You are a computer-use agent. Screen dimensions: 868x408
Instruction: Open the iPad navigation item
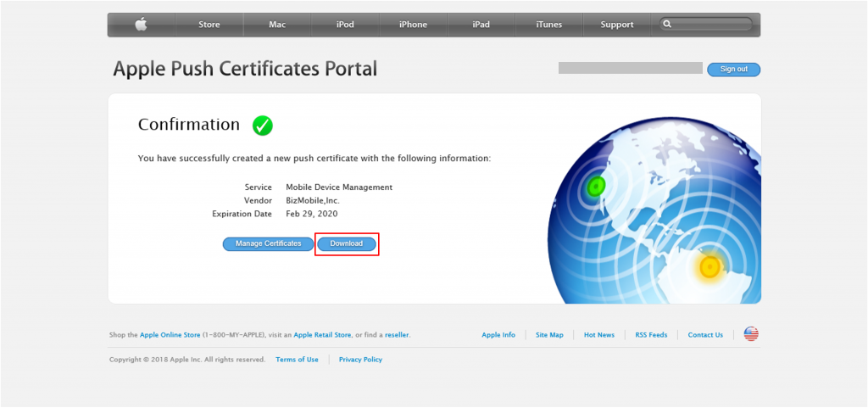pyautogui.click(x=481, y=25)
